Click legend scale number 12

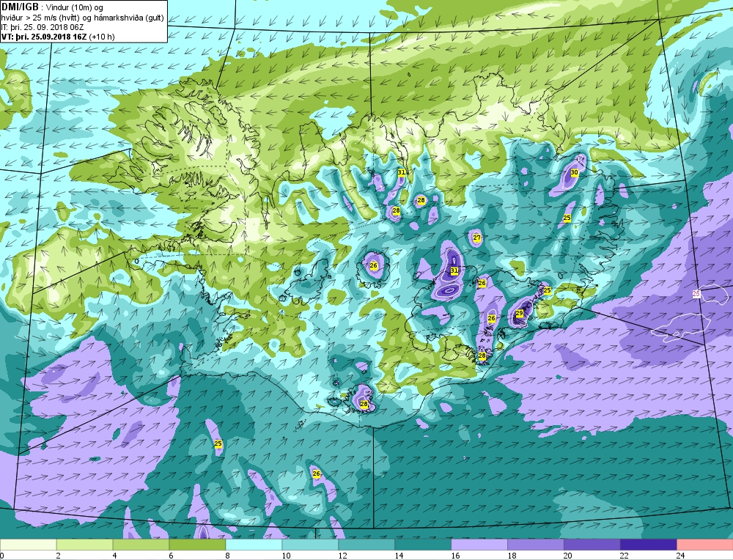pos(342,556)
